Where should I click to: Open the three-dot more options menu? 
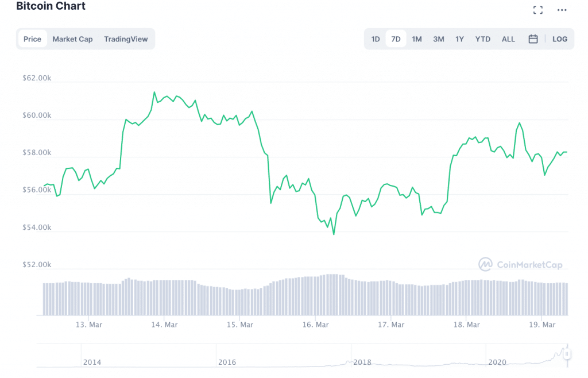tap(562, 10)
